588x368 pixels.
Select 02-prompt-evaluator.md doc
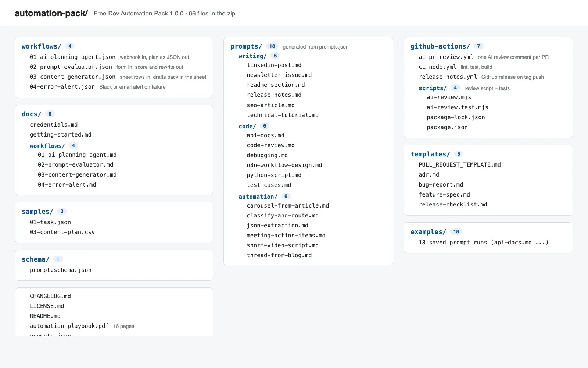pos(75,165)
